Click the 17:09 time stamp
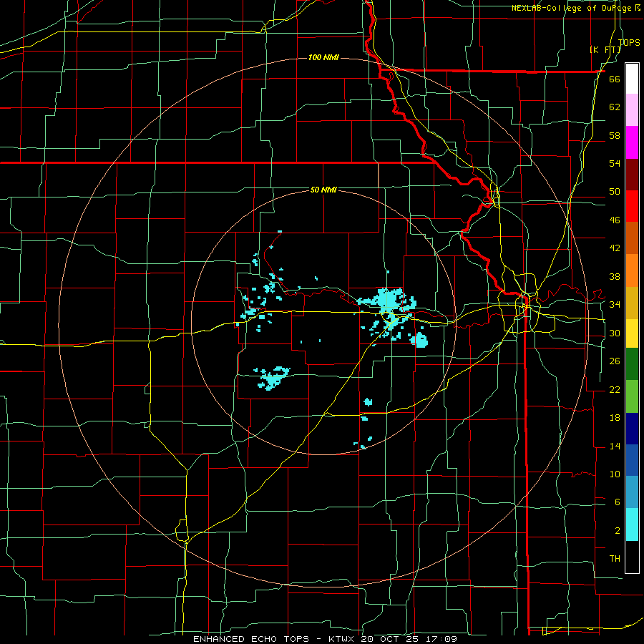This screenshot has width=644, height=644. [x=443, y=639]
